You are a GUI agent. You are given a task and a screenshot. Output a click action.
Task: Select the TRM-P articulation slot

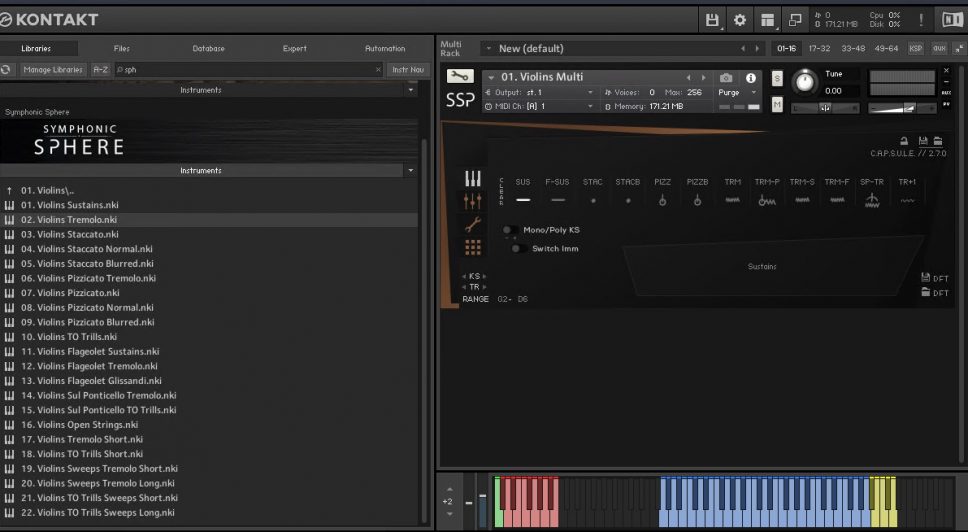767,191
